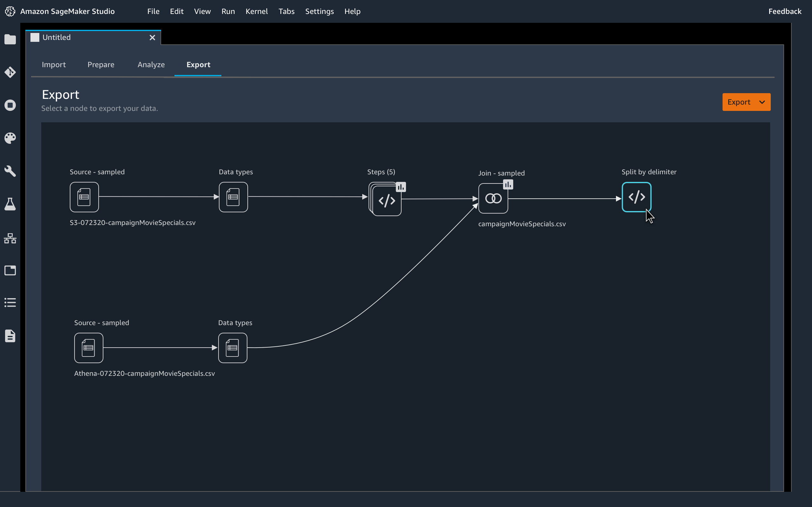This screenshot has height=507, width=812.
Task: Select the Split by delimiter node
Action: pos(636,197)
